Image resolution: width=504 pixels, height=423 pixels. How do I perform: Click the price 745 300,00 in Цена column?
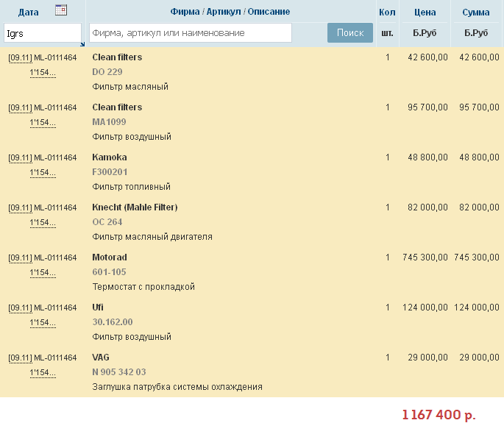(425, 257)
